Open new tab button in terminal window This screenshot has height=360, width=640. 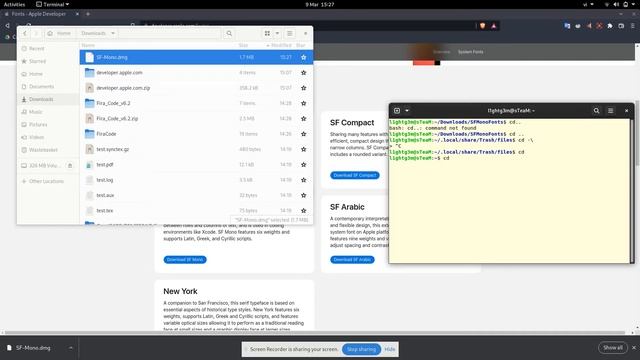[397, 111]
